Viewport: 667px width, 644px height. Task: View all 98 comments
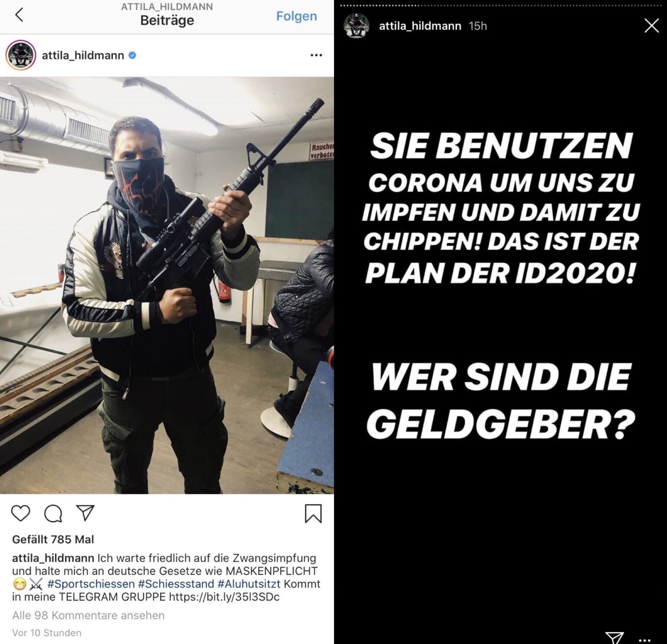point(88,615)
